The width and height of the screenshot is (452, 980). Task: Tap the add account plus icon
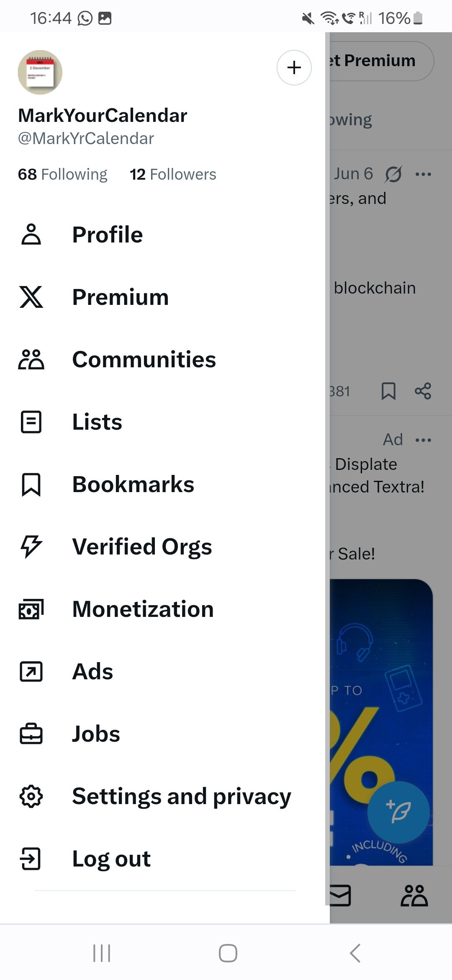294,67
